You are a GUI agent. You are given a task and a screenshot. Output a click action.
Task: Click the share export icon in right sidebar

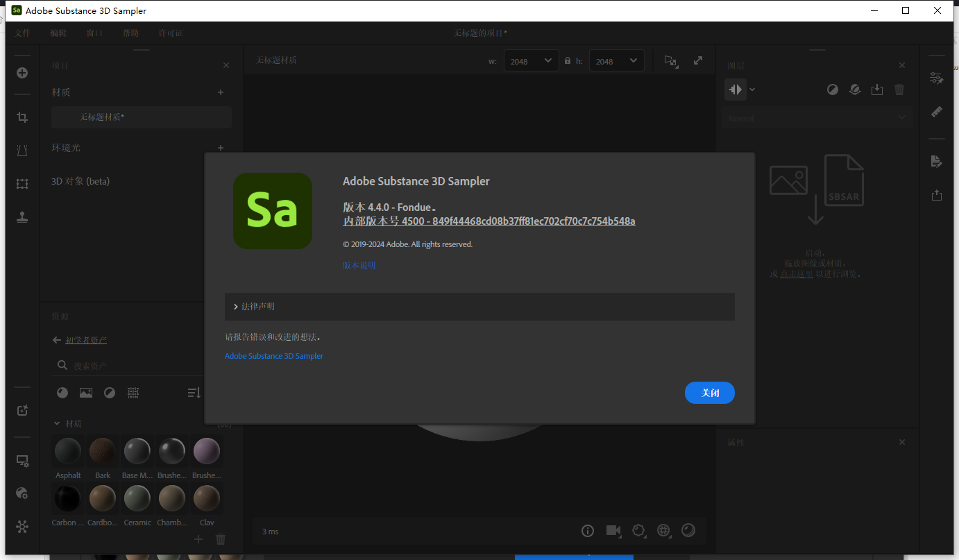(x=937, y=195)
